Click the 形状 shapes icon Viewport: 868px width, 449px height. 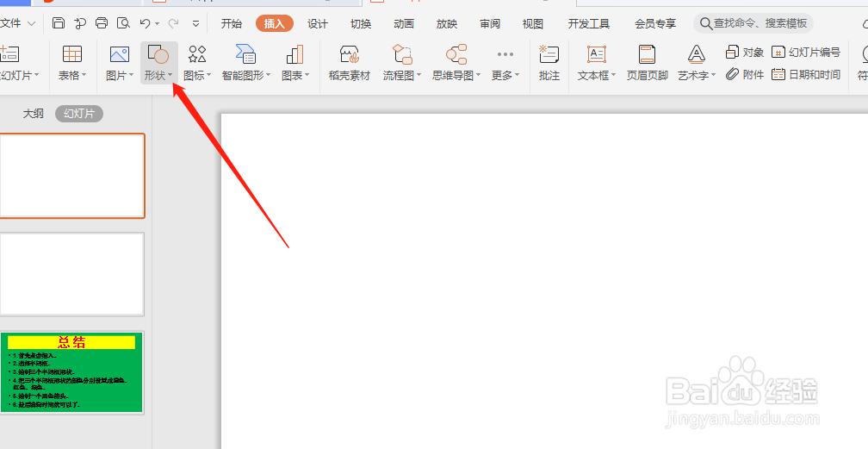click(158, 54)
